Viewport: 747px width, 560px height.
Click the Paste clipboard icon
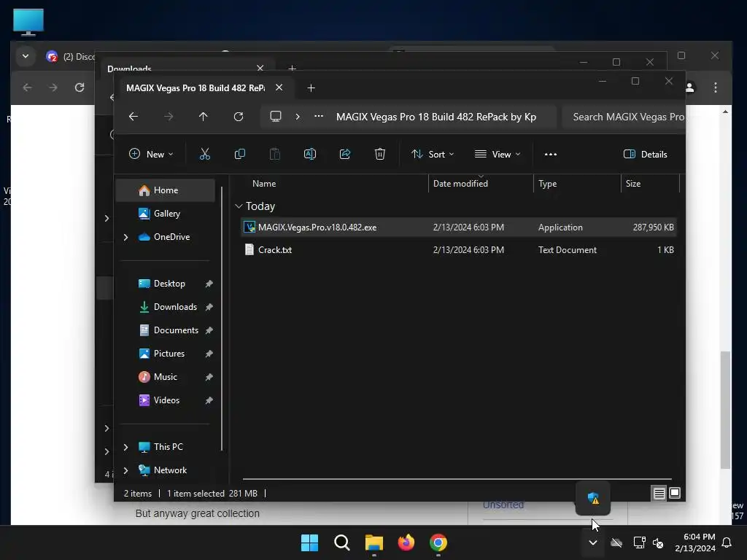tap(275, 155)
